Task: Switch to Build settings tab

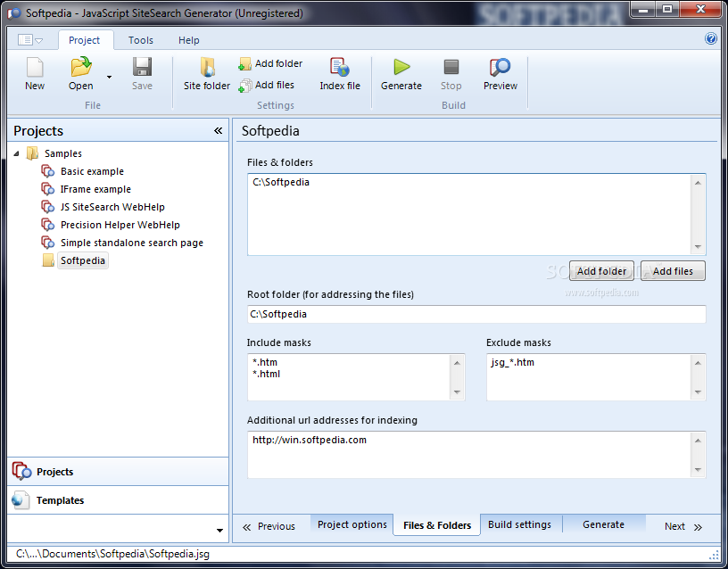Action: point(519,524)
